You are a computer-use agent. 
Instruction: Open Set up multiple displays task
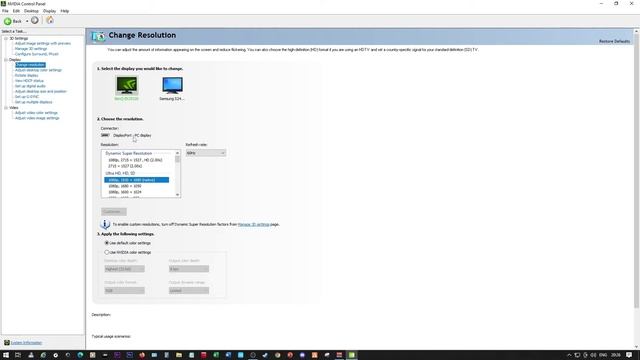pyautogui.click(x=33, y=102)
